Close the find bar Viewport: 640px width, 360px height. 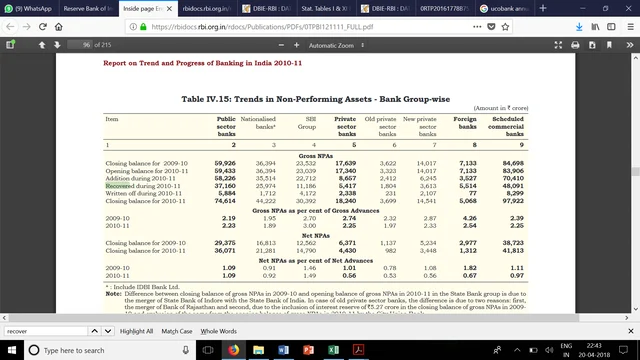click(631, 331)
